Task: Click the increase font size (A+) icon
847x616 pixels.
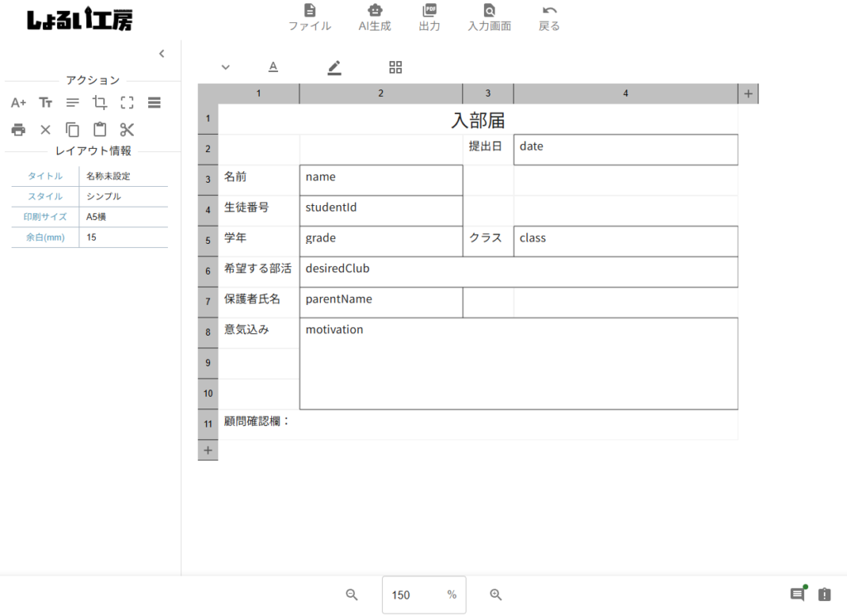Action: 18,103
